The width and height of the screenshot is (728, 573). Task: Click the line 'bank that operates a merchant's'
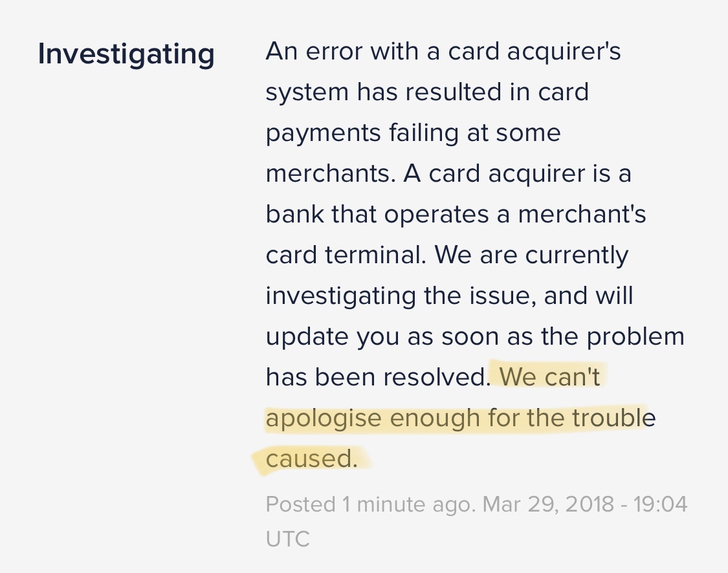[x=456, y=214]
